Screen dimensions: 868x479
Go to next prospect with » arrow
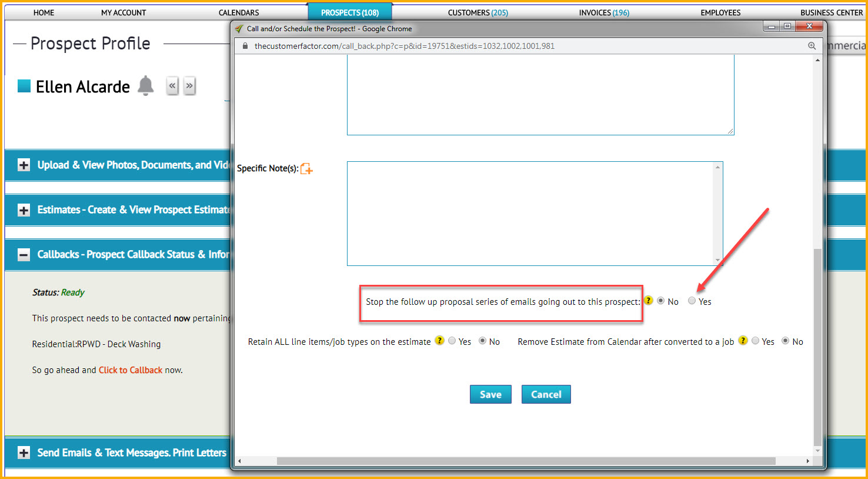(x=189, y=86)
